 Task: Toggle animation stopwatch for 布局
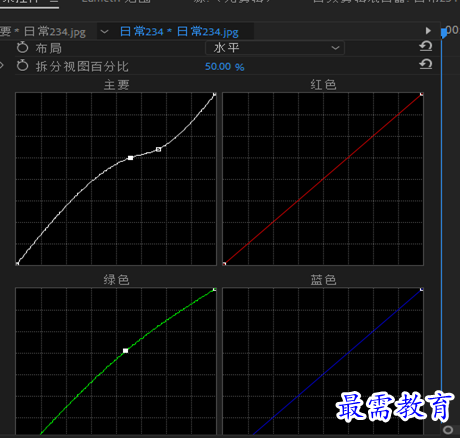[23, 47]
